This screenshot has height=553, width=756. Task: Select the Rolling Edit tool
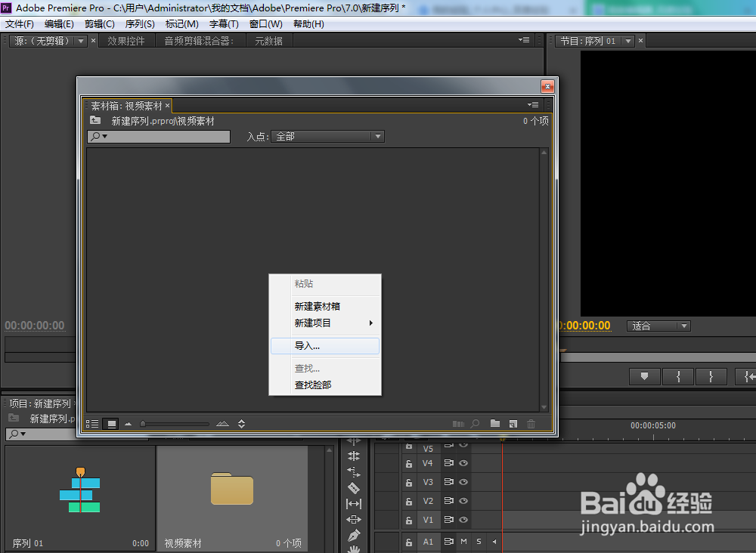(x=353, y=456)
